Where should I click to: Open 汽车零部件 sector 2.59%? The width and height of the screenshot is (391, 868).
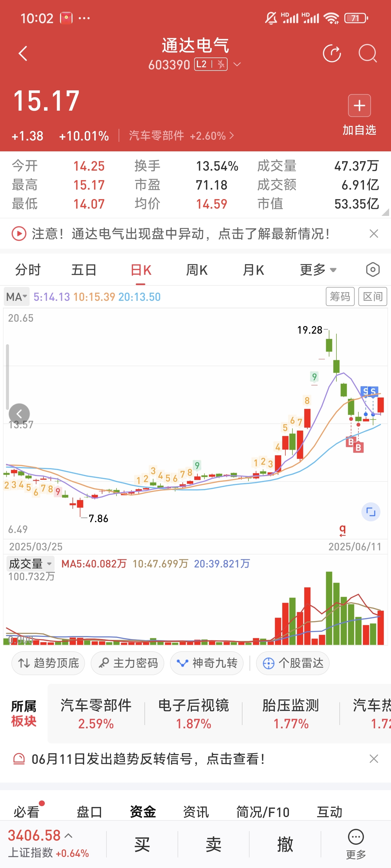tap(96, 714)
